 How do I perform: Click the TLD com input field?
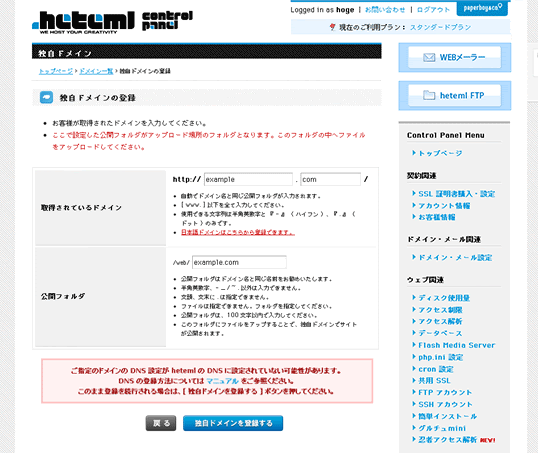pos(330,179)
